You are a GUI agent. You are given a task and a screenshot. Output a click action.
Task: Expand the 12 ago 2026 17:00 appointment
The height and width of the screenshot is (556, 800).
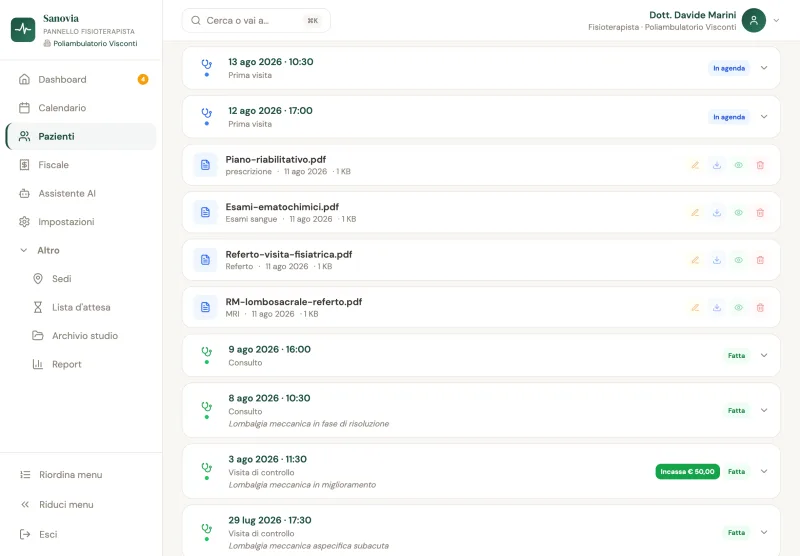coord(764,117)
